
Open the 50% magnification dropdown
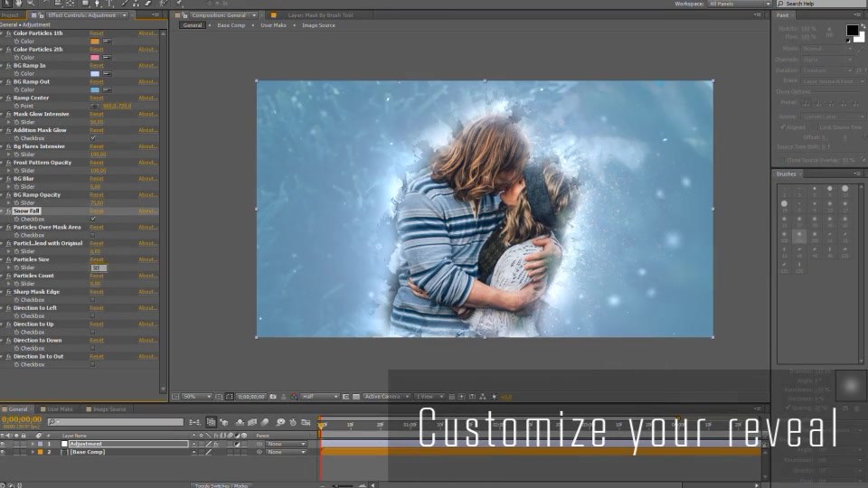click(x=198, y=397)
